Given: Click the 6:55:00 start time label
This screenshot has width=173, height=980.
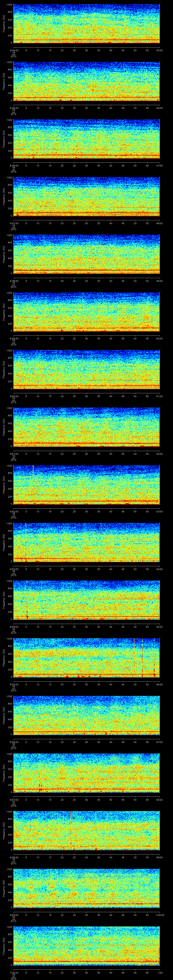Looking at the screenshot, I should pos(14,684).
